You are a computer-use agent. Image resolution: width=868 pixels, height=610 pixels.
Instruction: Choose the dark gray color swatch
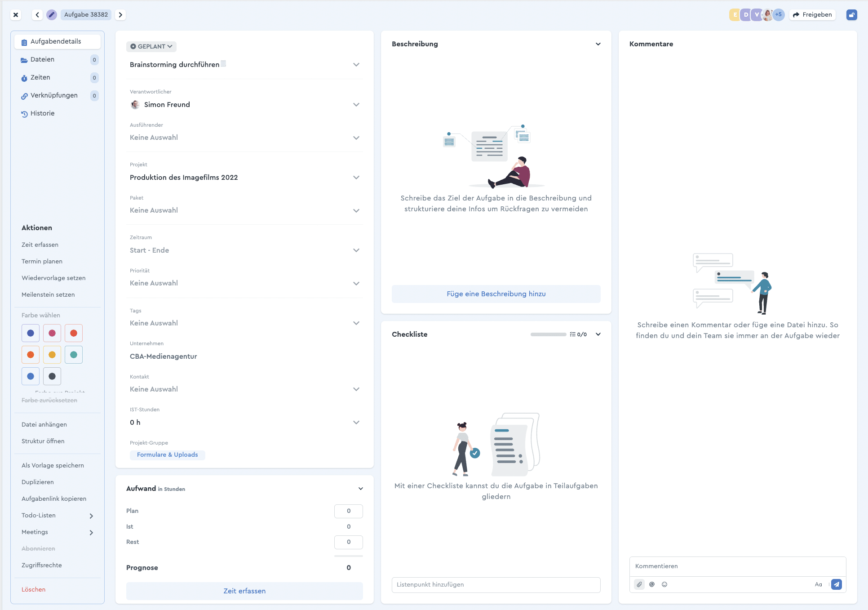click(x=52, y=376)
